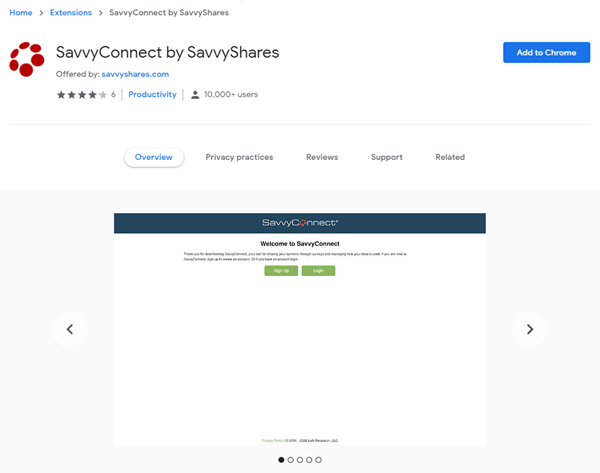
Task: Click the green Login button in screenshot
Action: (318, 271)
